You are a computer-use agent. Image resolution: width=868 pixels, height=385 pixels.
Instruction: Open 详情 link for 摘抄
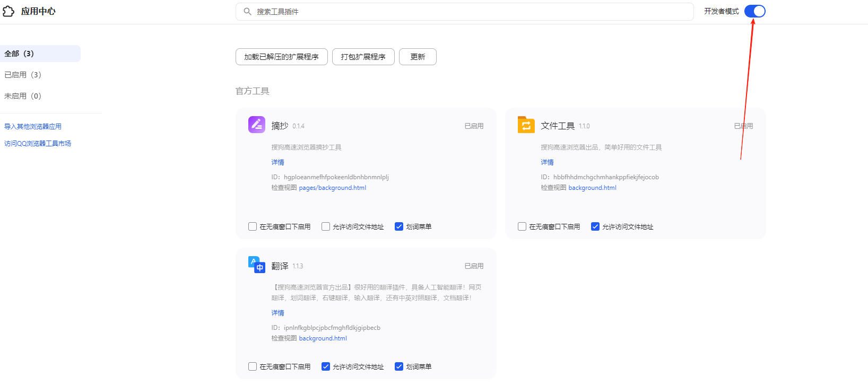click(278, 162)
